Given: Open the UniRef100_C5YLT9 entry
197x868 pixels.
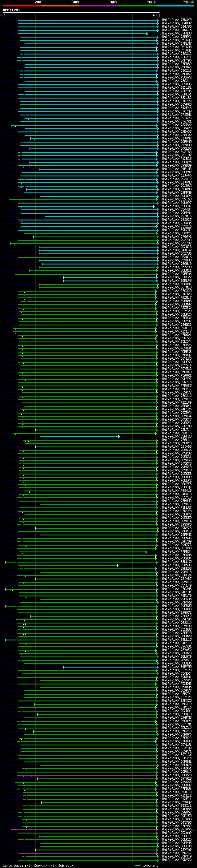Looking at the screenshot, I should [177, 585].
